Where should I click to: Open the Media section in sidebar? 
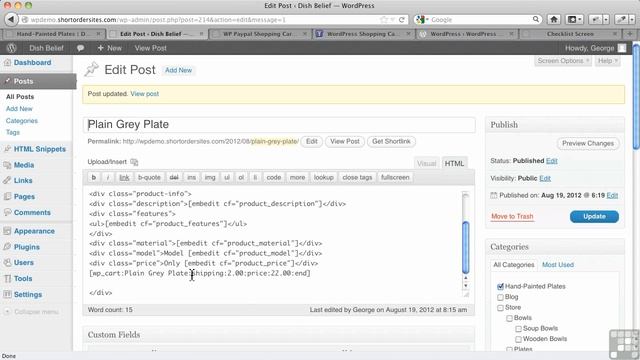[x=24, y=165]
